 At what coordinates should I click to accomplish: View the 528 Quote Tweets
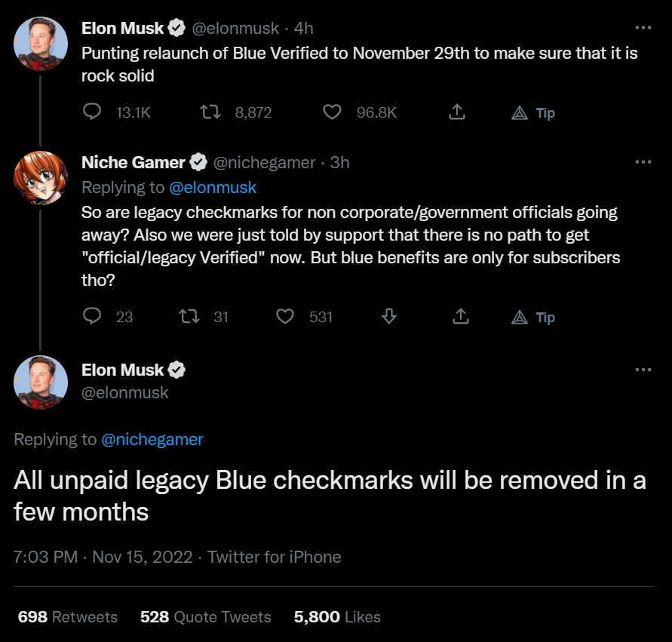tap(205, 616)
